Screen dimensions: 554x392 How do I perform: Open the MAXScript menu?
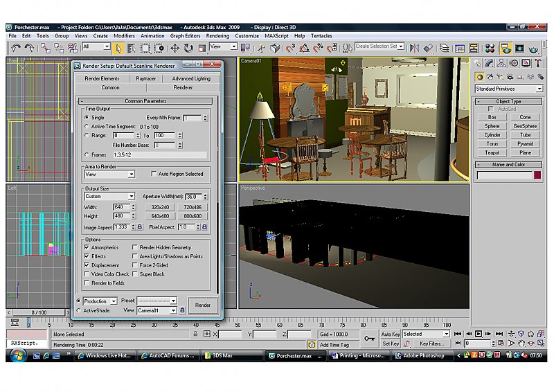tap(276, 36)
